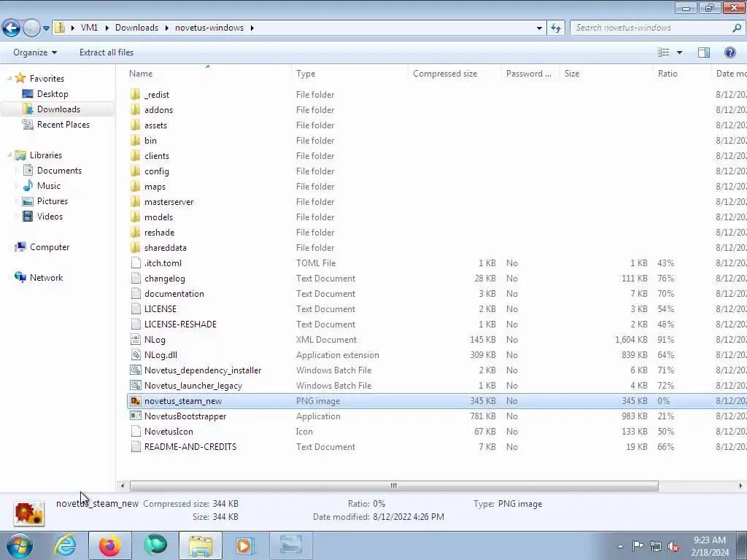Select novetus_steam_new PNG image icon
Screen dimensions: 747x560
click(x=136, y=400)
